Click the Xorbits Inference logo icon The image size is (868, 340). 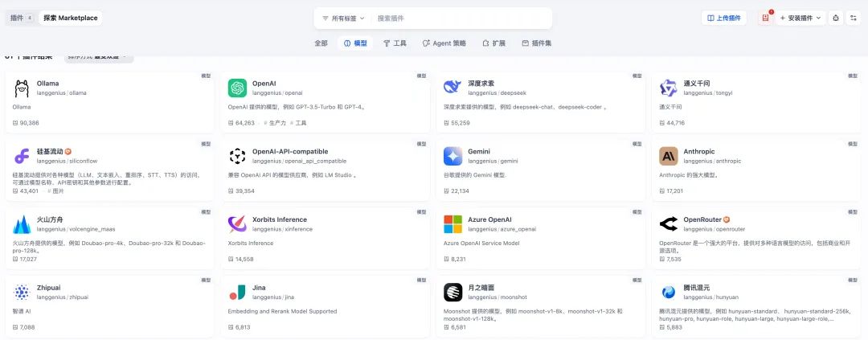tap(237, 224)
